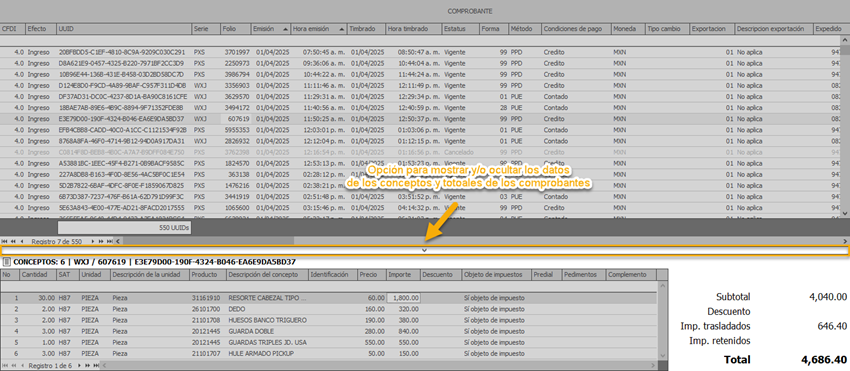Go to last record in comprobante navigator
The image size is (850, 371).
110,241
